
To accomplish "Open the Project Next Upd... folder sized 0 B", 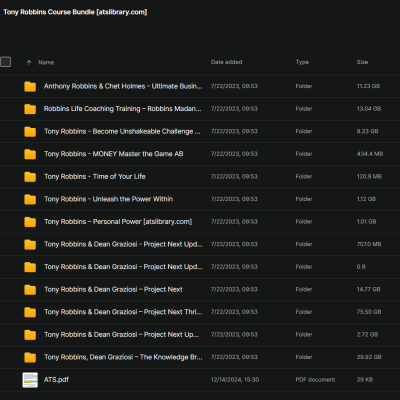I will pos(123,267).
